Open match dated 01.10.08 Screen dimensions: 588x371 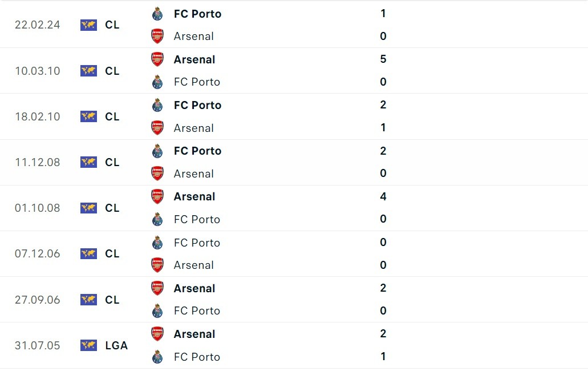click(37, 208)
